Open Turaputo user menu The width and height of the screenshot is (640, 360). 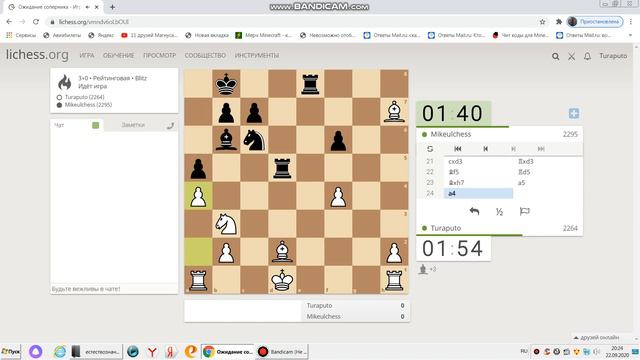pos(613,56)
